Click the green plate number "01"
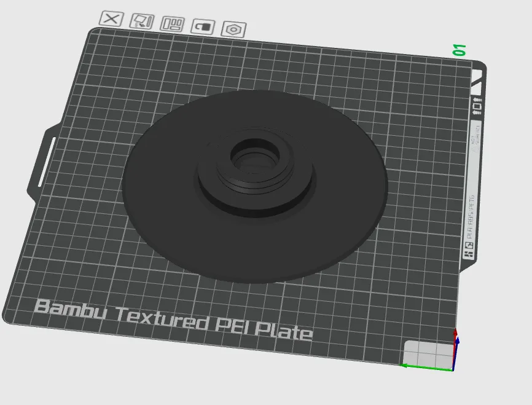The image size is (532, 405). pos(460,50)
